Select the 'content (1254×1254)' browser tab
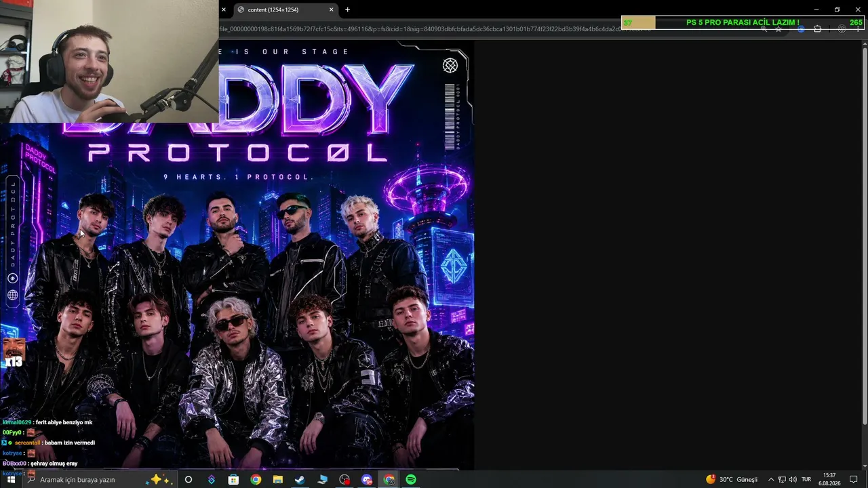868x488 pixels. tap(285, 9)
